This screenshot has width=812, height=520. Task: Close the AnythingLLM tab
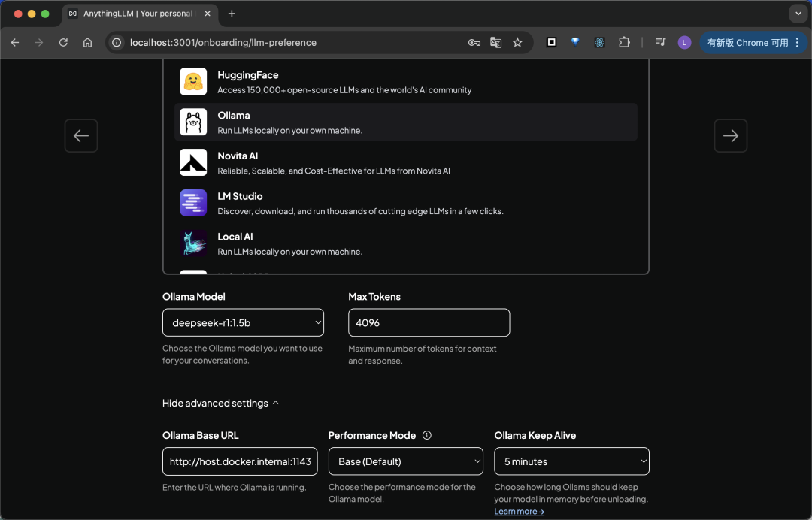208,14
